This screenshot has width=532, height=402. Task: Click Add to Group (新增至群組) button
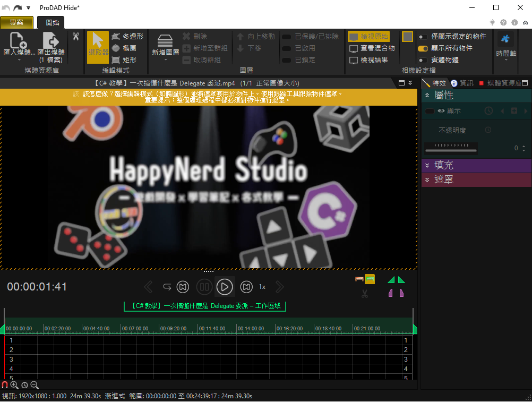point(205,48)
